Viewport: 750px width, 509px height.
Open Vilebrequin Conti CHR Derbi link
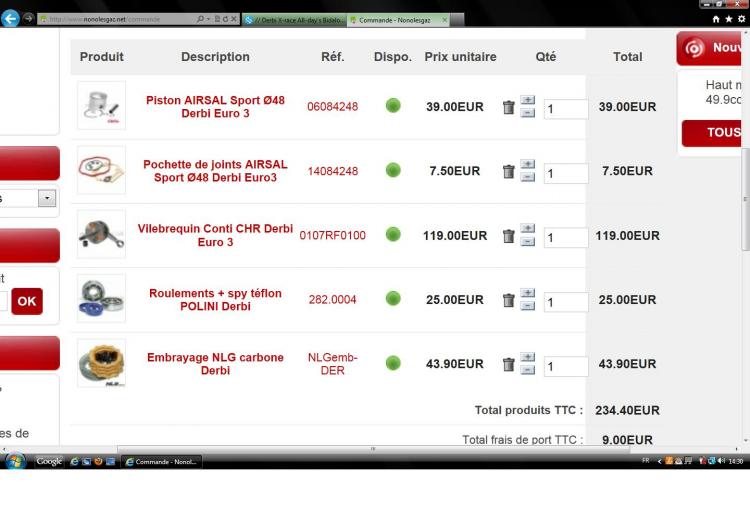tap(215, 235)
